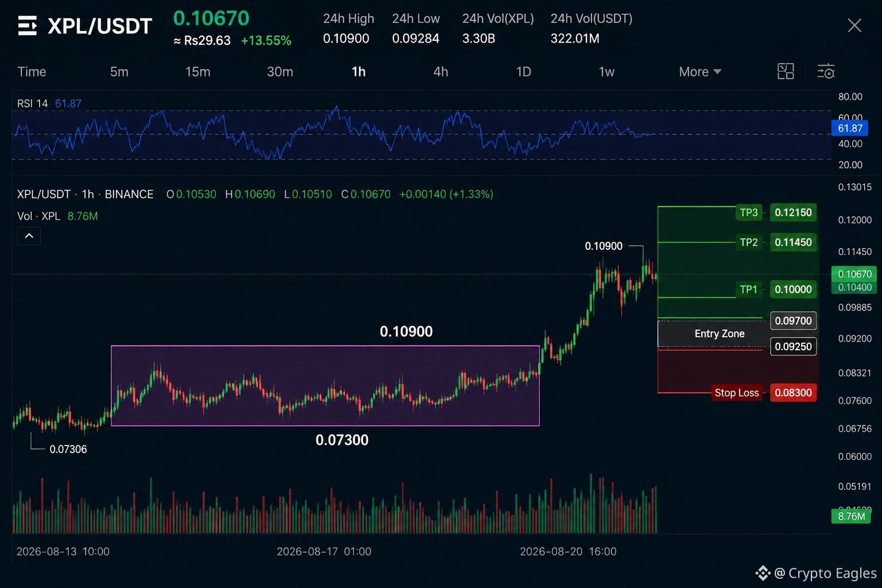Click the TP1 target label
The height and width of the screenshot is (588, 882).
[749, 289]
